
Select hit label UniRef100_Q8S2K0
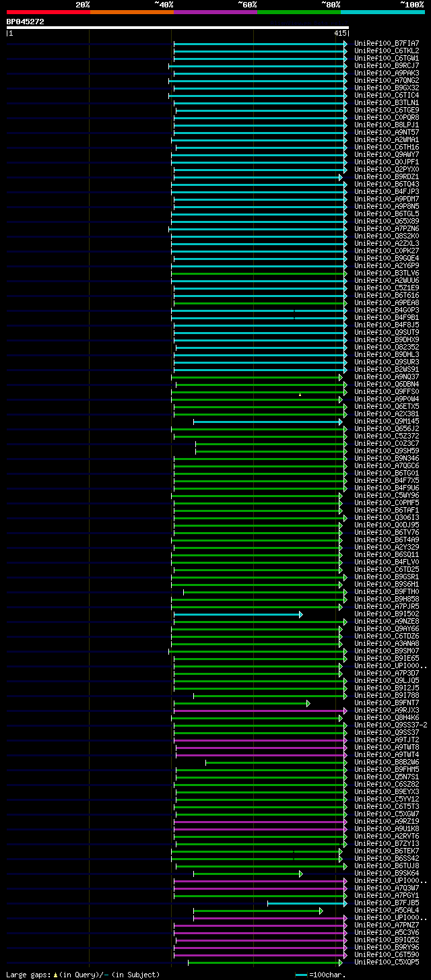pos(386,236)
